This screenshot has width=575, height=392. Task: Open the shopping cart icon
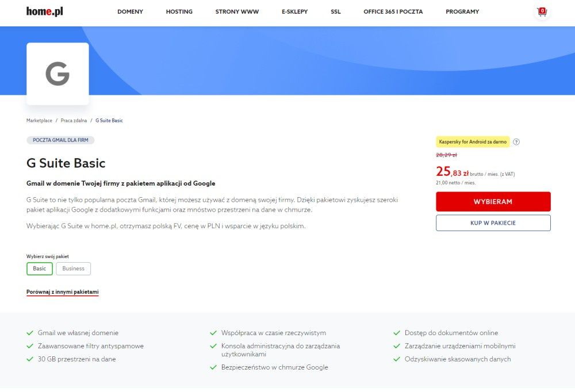pyautogui.click(x=542, y=11)
